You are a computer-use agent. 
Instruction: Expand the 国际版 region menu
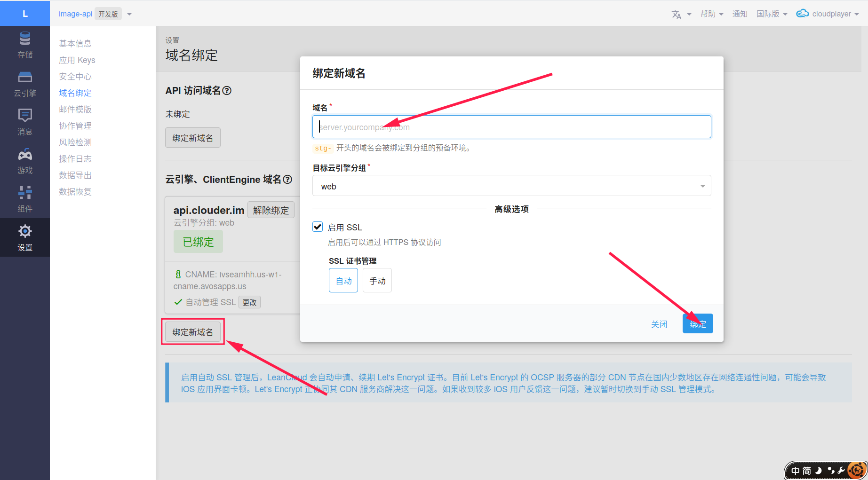(x=772, y=14)
